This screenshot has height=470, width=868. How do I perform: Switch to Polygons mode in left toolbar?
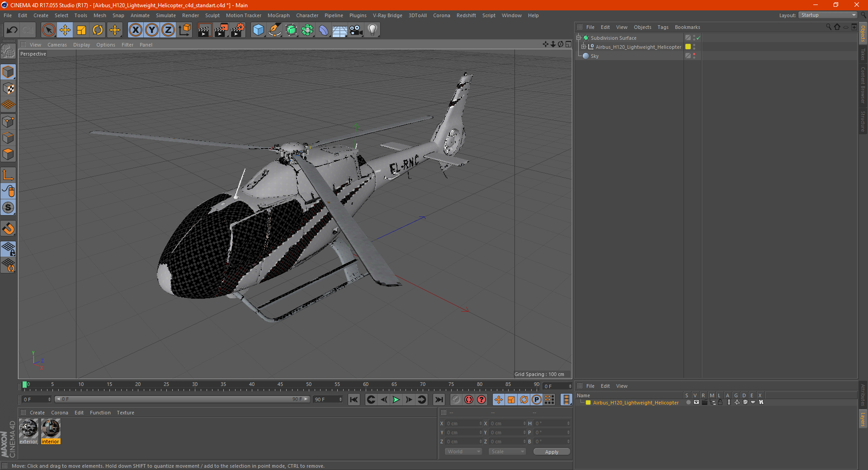[x=8, y=155]
